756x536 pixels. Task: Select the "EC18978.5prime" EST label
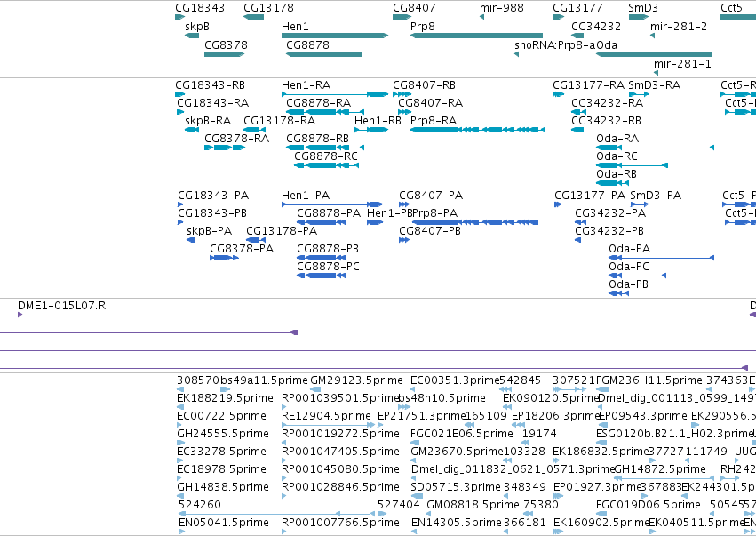click(x=222, y=470)
